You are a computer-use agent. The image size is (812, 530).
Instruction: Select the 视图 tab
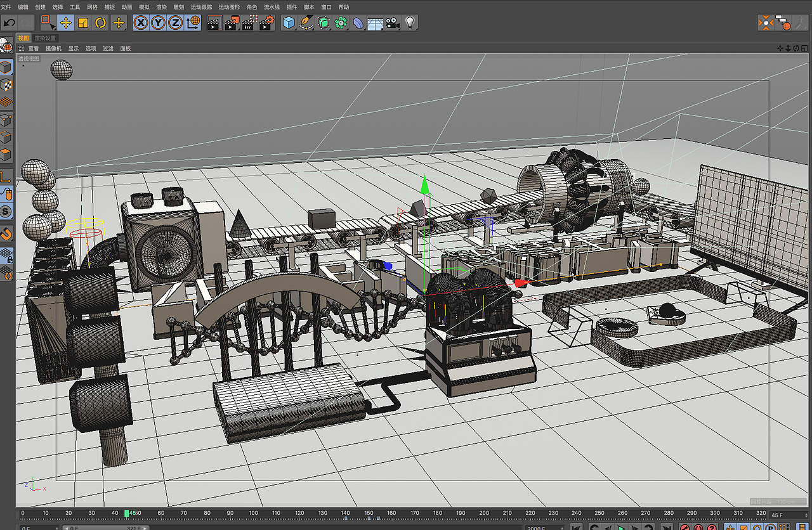pyautogui.click(x=23, y=38)
